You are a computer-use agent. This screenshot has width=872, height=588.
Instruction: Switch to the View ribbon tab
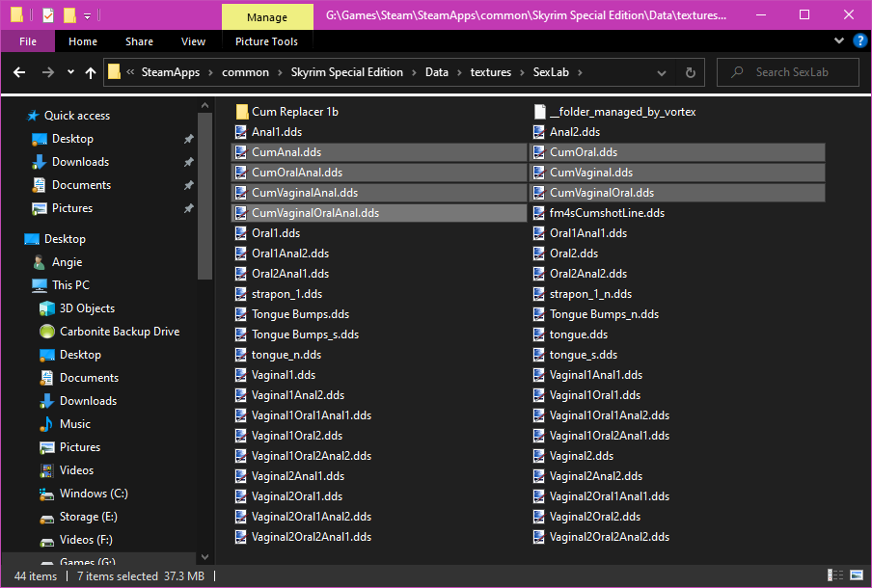(193, 41)
